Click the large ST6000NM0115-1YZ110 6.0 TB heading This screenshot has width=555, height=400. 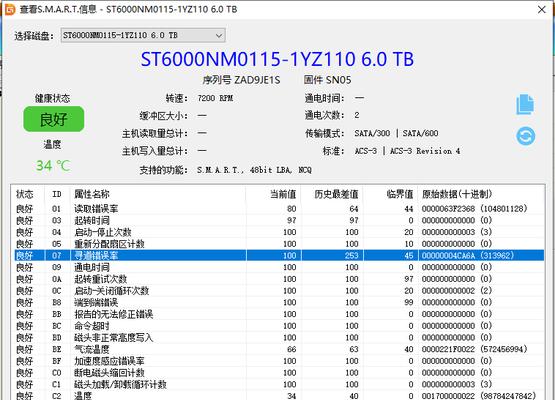[x=277, y=59]
